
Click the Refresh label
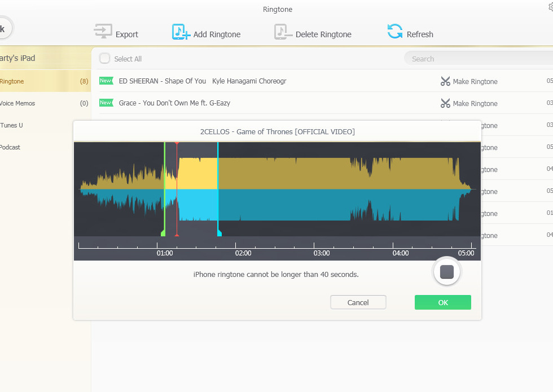420,34
